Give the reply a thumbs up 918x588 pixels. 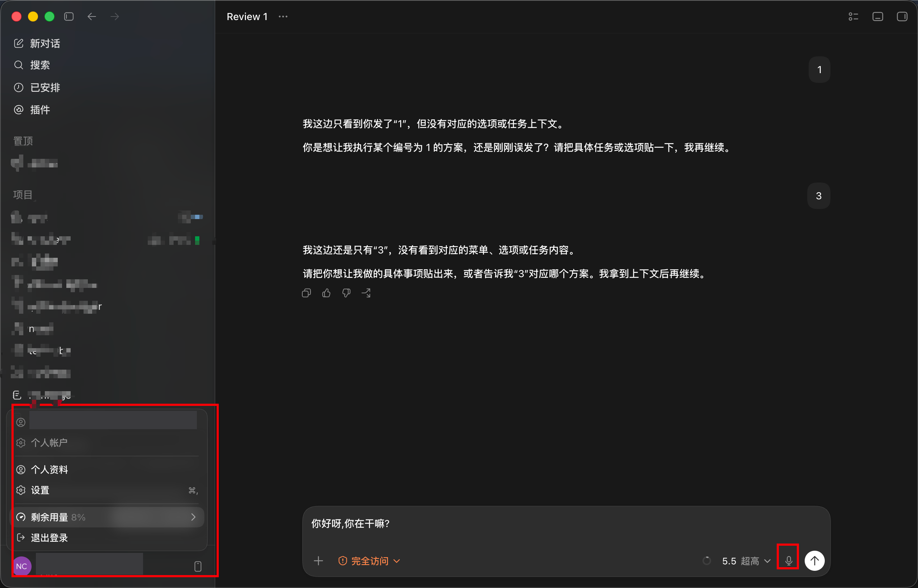point(326,293)
